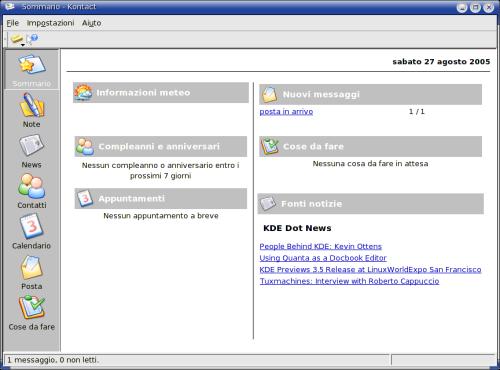Click the newspaper icon in Fonti notizie

point(268,203)
